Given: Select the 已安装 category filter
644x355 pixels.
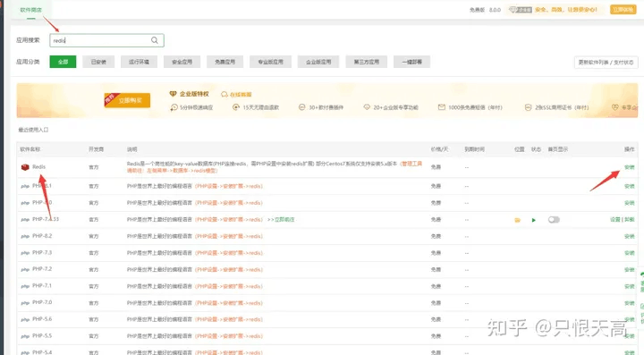Looking at the screenshot, I should (98, 62).
